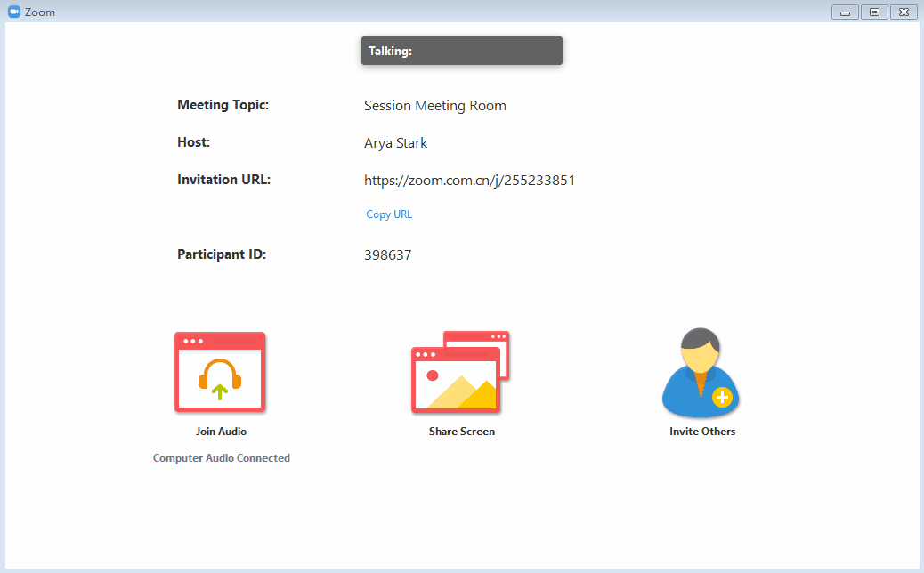Viewport: 924px width, 573px height.
Task: Close the Zoom window
Action: 904,12
